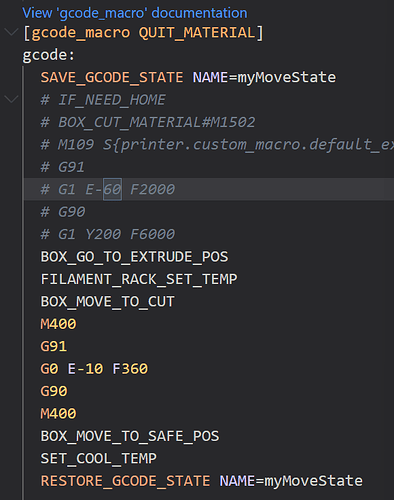Click the uncommented G91 line
Screen dimensions: 394x500
tap(54, 346)
